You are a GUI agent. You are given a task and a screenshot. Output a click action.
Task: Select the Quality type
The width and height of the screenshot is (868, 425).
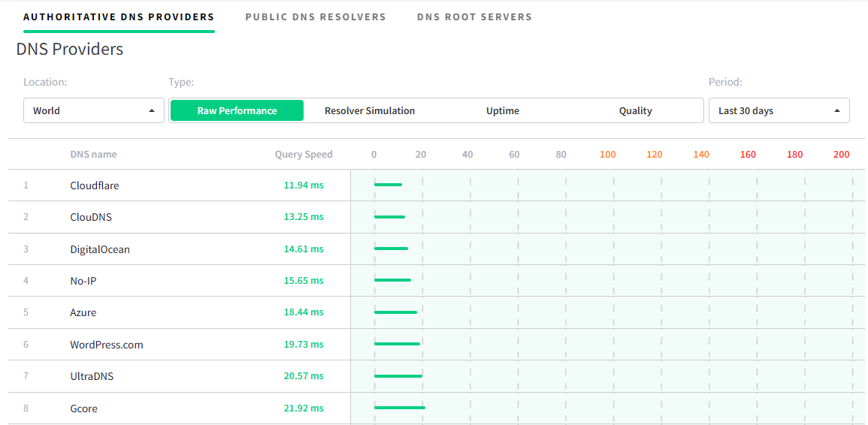pos(636,110)
